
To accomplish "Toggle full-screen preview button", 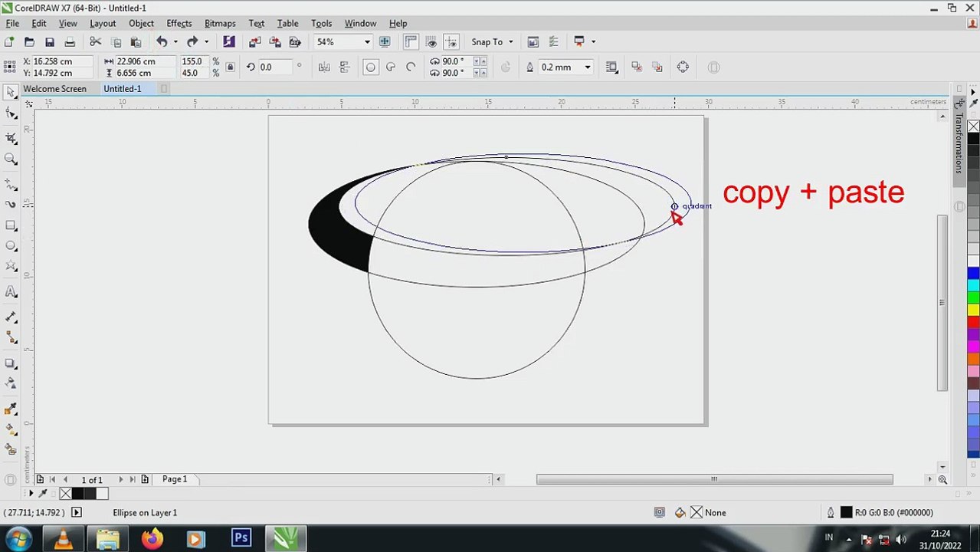I will 385,42.
